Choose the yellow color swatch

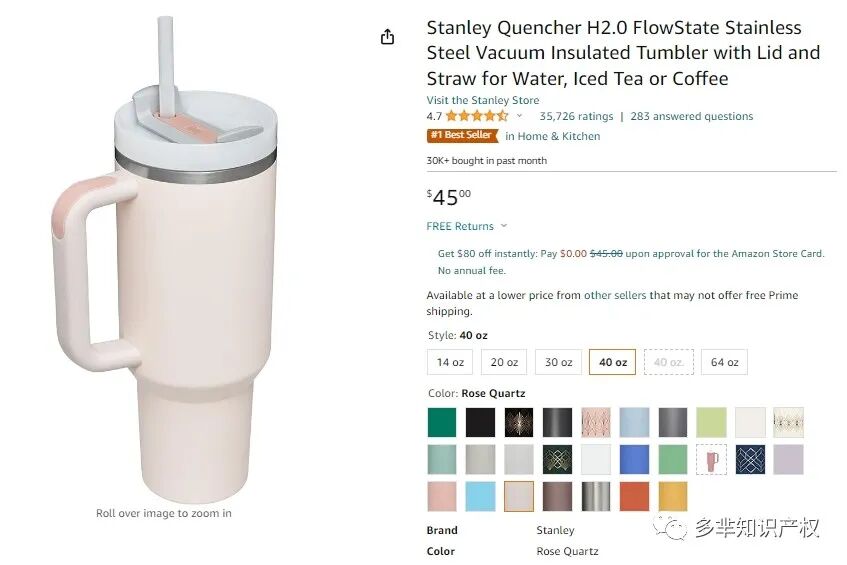(673, 496)
